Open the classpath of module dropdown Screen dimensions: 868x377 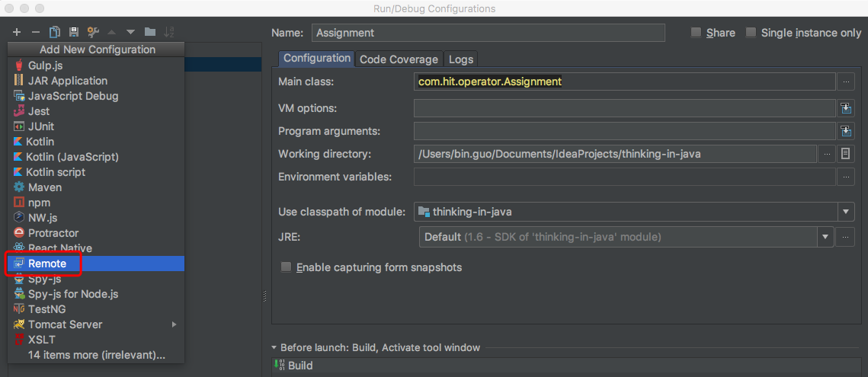846,212
